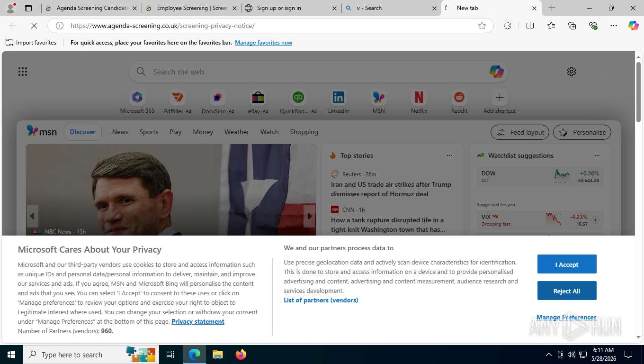Click Import favorites button

[31, 43]
